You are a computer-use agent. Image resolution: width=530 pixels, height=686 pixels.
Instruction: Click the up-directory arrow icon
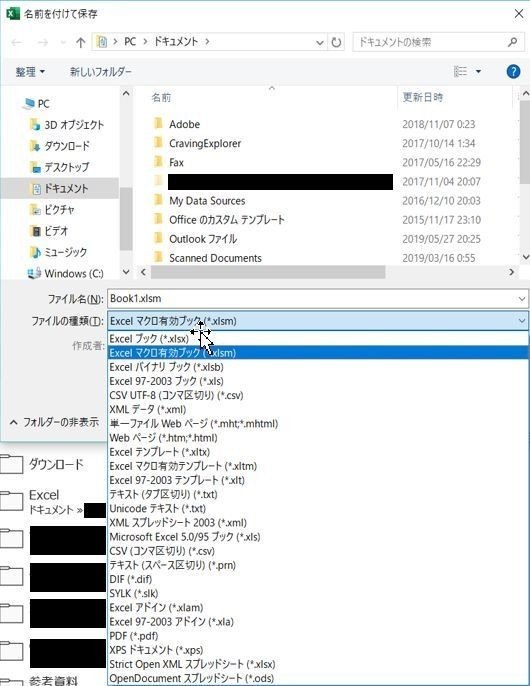(x=80, y=42)
